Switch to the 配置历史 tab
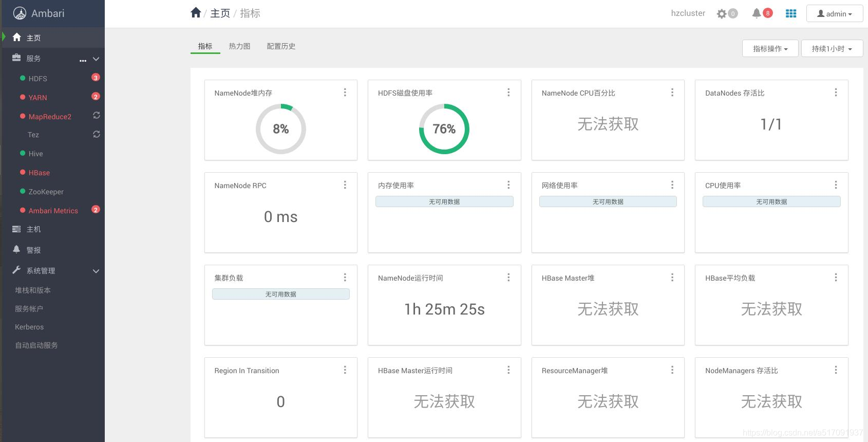This screenshot has width=868, height=442. 281,46
